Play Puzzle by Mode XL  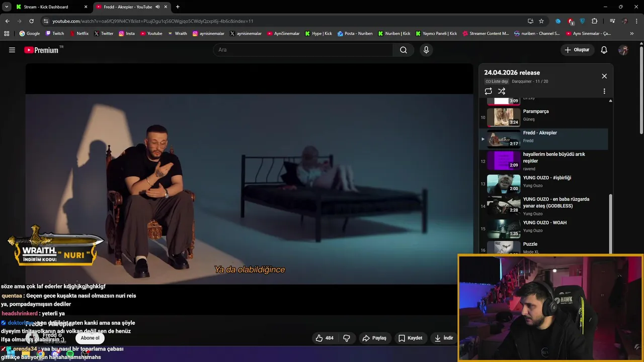pos(543,247)
